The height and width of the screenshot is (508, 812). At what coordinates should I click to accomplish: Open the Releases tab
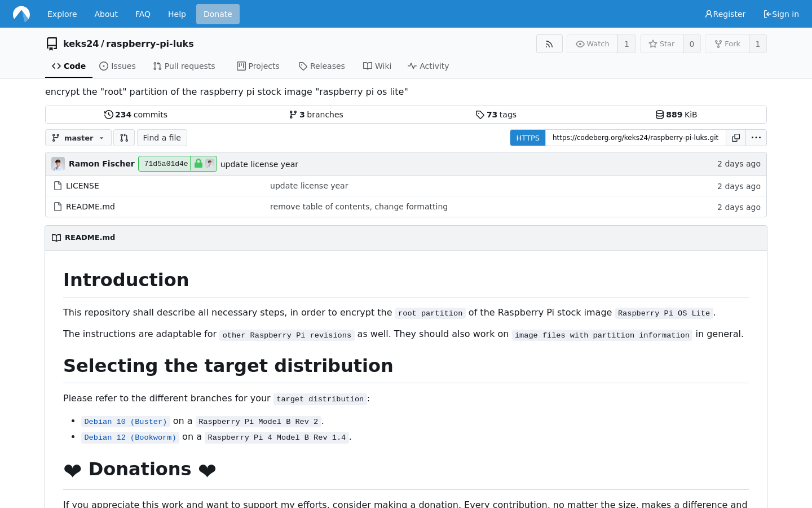(321, 66)
